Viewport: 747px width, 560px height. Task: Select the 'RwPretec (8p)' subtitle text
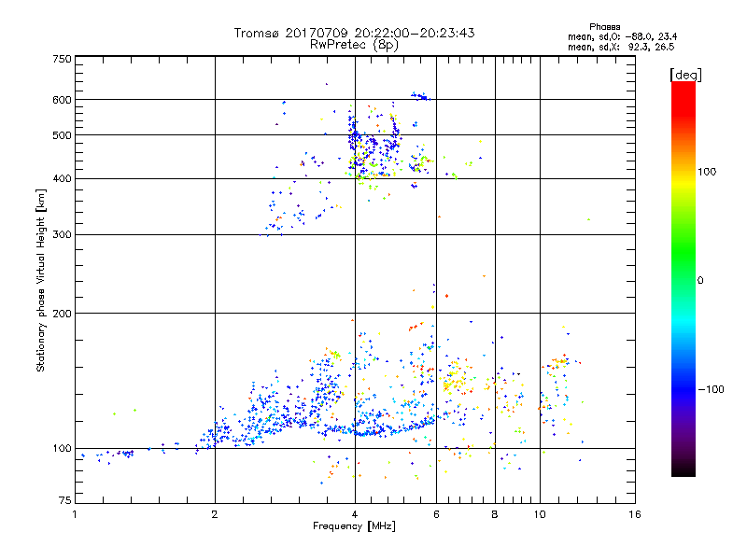[354, 45]
